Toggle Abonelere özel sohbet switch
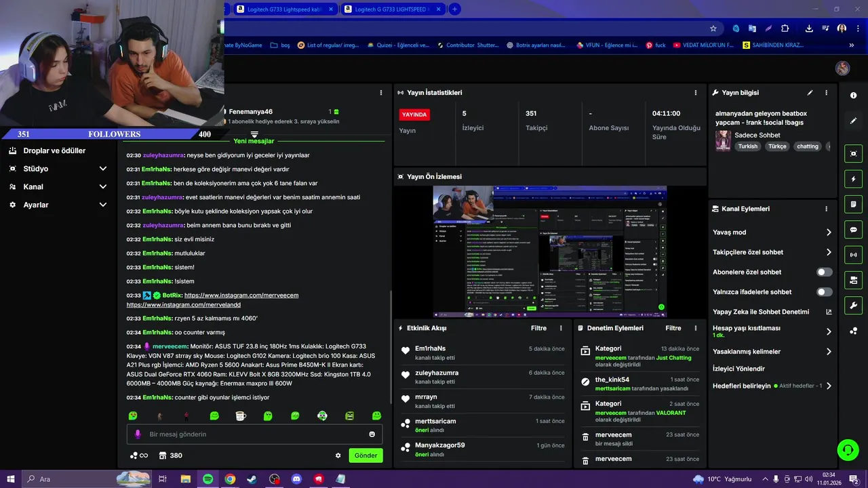This screenshot has height=488, width=868. pos(824,272)
